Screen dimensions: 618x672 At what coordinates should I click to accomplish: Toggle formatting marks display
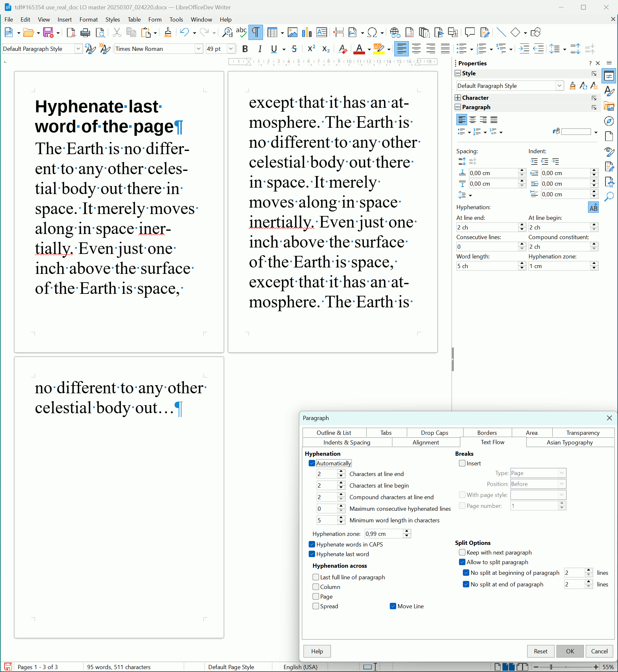256,32
